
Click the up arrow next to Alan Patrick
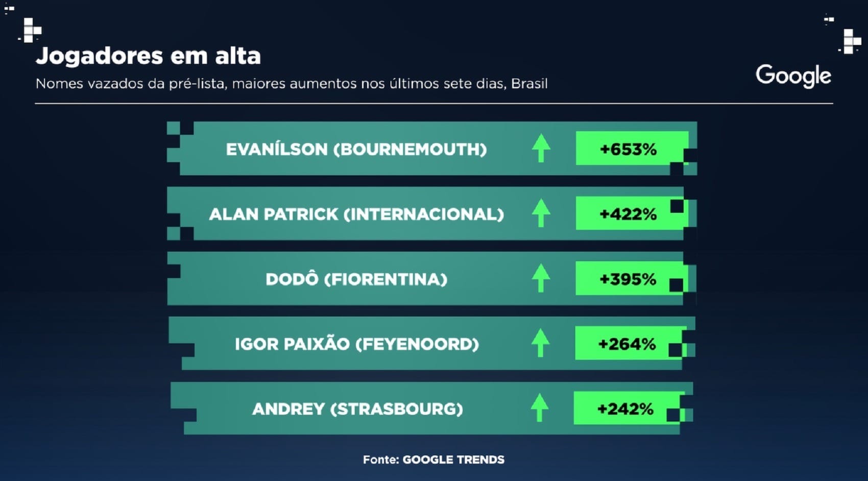541,213
